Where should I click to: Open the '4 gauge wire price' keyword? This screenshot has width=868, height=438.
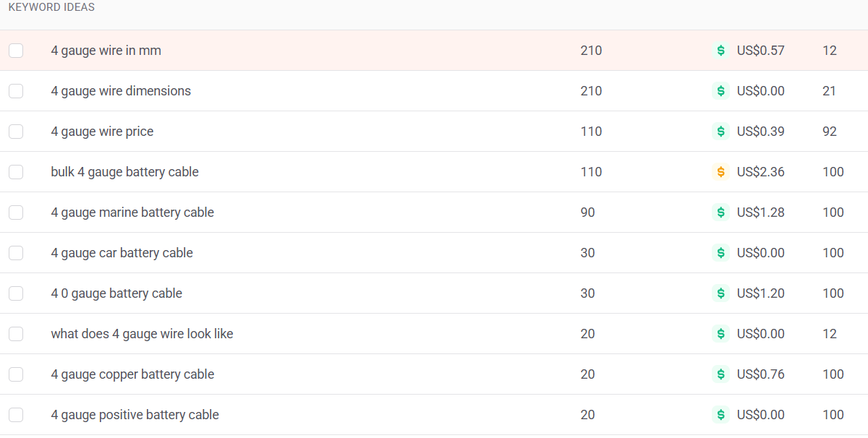[x=102, y=132]
